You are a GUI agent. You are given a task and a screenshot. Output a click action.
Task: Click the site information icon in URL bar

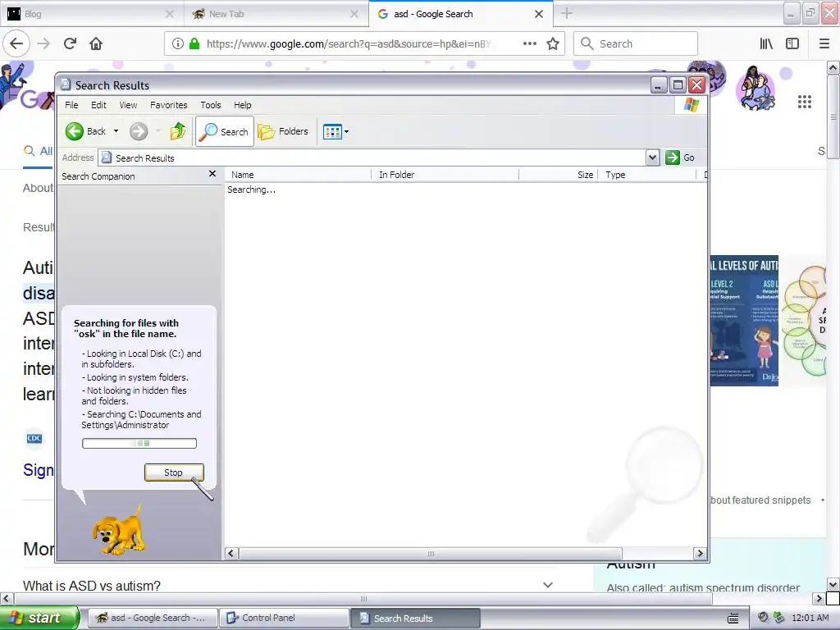(x=178, y=43)
